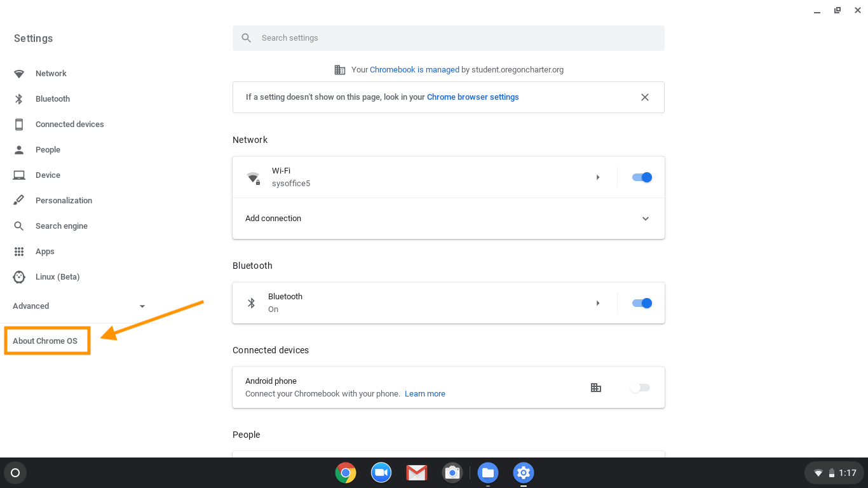
Task: Open Wi-Fi details arrow
Action: (x=598, y=177)
